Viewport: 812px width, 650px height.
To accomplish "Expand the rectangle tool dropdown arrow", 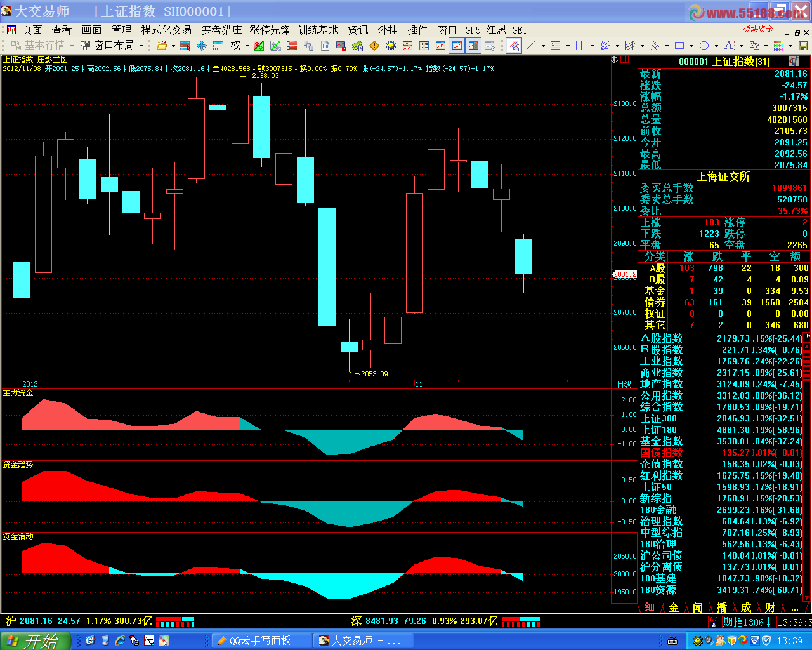I will (x=691, y=46).
